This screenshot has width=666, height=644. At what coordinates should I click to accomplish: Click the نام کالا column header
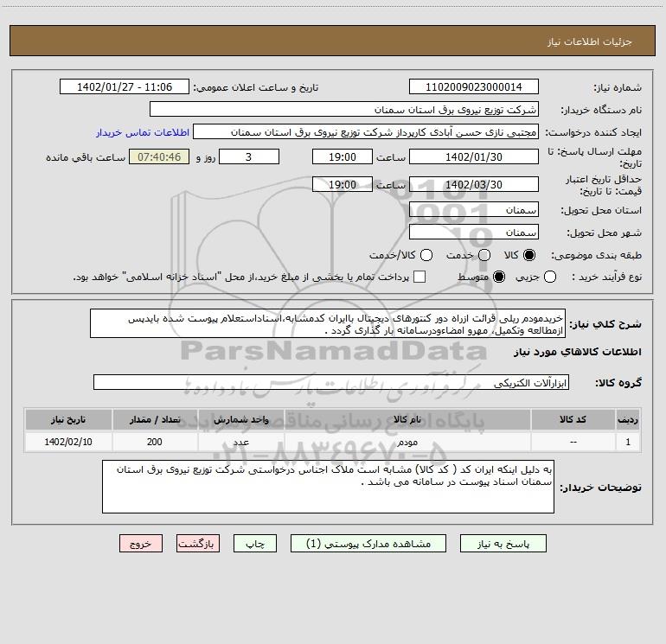click(407, 420)
